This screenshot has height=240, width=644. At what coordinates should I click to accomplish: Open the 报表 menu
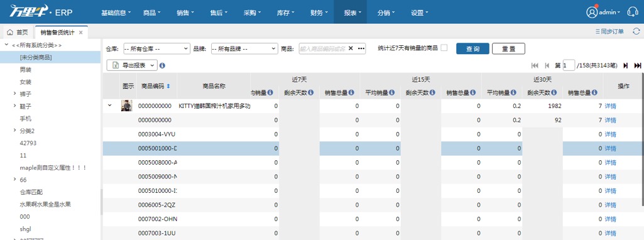(x=351, y=13)
